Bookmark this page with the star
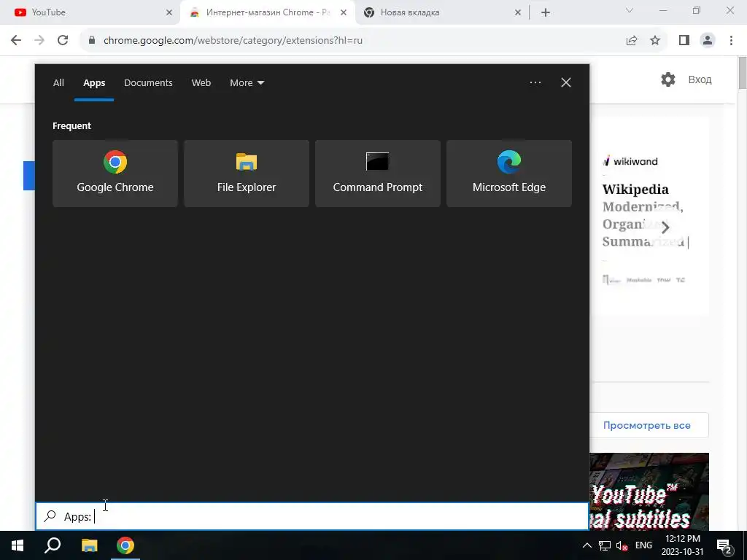 pos(655,40)
